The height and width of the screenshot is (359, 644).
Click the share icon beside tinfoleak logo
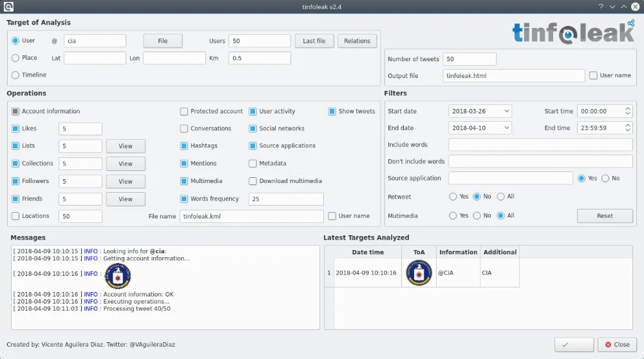click(630, 23)
